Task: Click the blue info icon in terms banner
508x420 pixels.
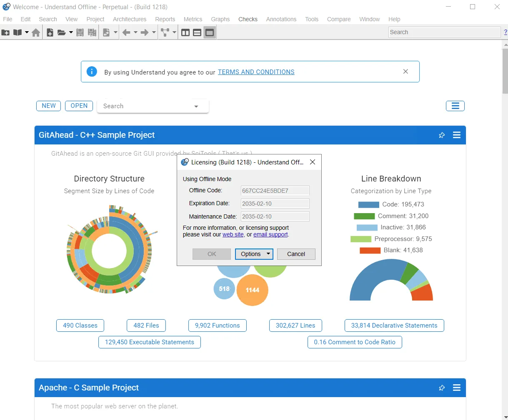Action: (92, 72)
